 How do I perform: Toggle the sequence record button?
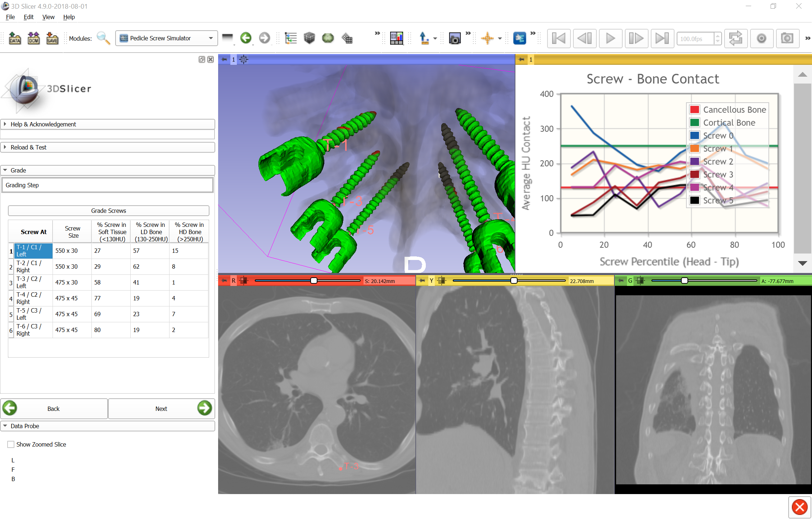click(x=761, y=38)
